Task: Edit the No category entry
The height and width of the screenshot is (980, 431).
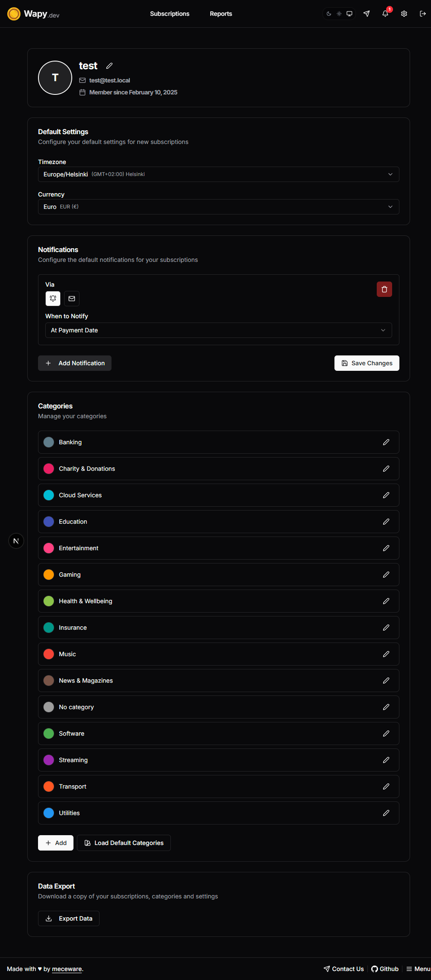Action: point(386,707)
